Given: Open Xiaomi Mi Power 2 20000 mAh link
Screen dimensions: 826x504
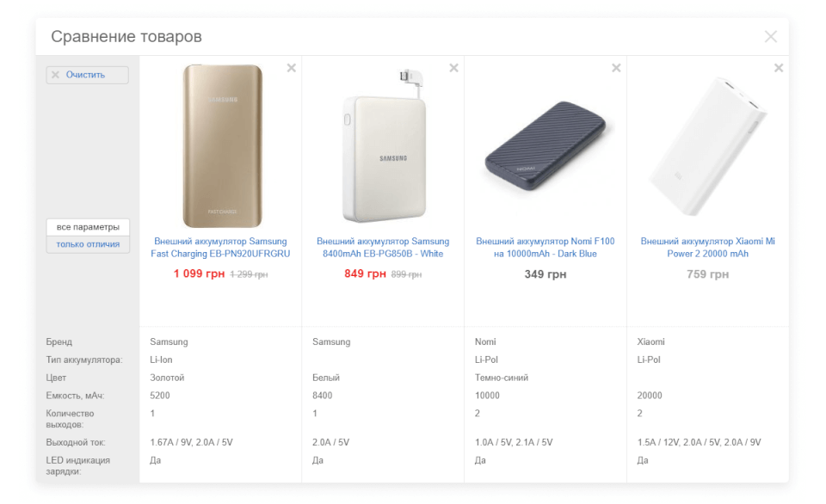Looking at the screenshot, I should [x=708, y=248].
